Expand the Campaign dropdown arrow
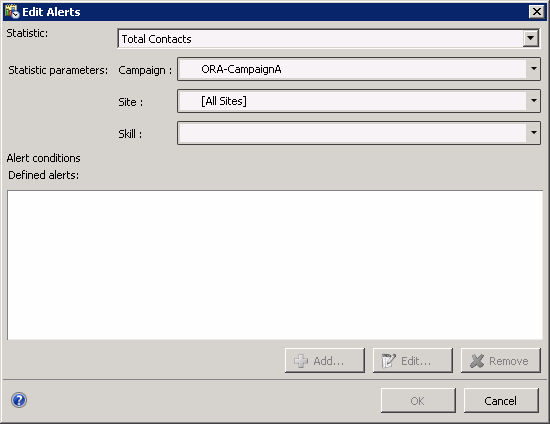 click(533, 69)
